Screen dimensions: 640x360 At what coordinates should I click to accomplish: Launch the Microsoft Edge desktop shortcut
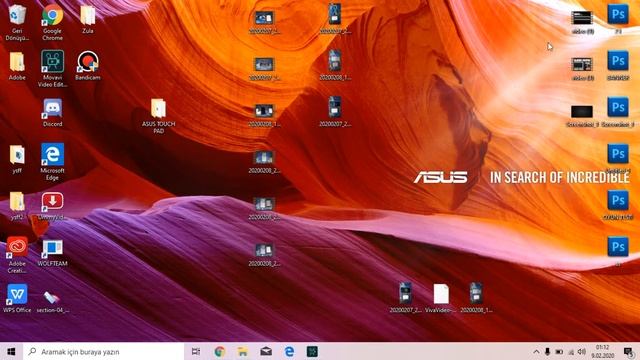(x=52, y=154)
